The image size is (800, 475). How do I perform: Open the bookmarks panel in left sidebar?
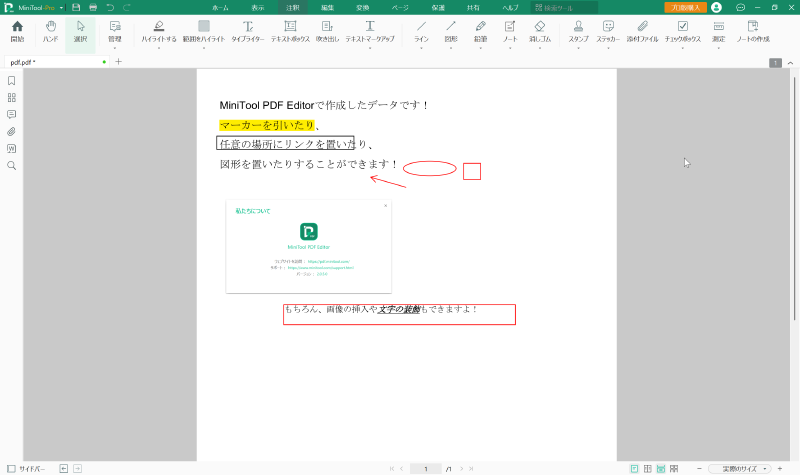[11, 81]
